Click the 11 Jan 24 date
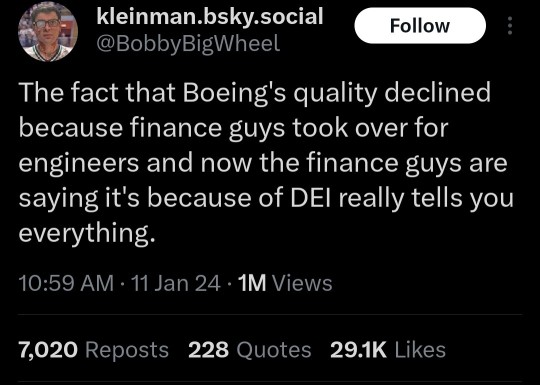This screenshot has height=385, width=540. [x=176, y=283]
